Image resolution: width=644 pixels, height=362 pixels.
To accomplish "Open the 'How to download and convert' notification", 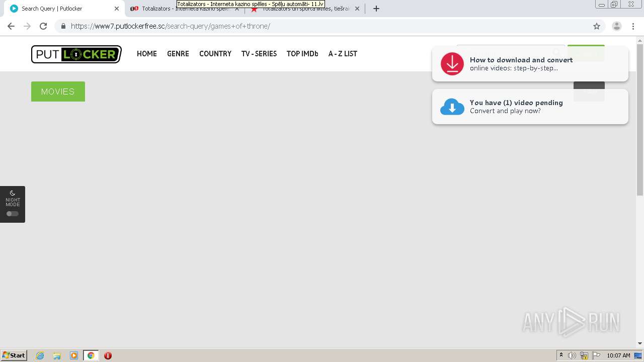I will click(x=530, y=64).
